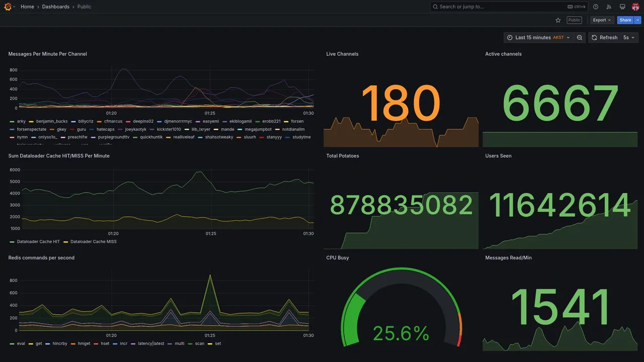This screenshot has height=362, width=644.
Task: Click the blue Share button
Action: (625, 20)
